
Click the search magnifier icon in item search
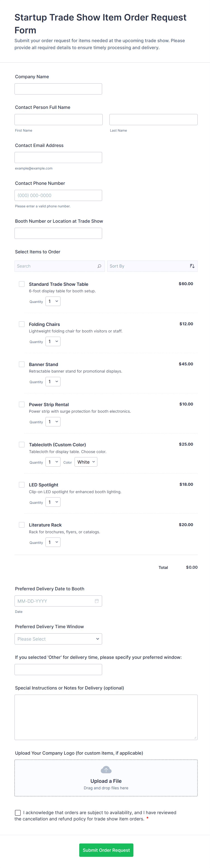point(99,266)
